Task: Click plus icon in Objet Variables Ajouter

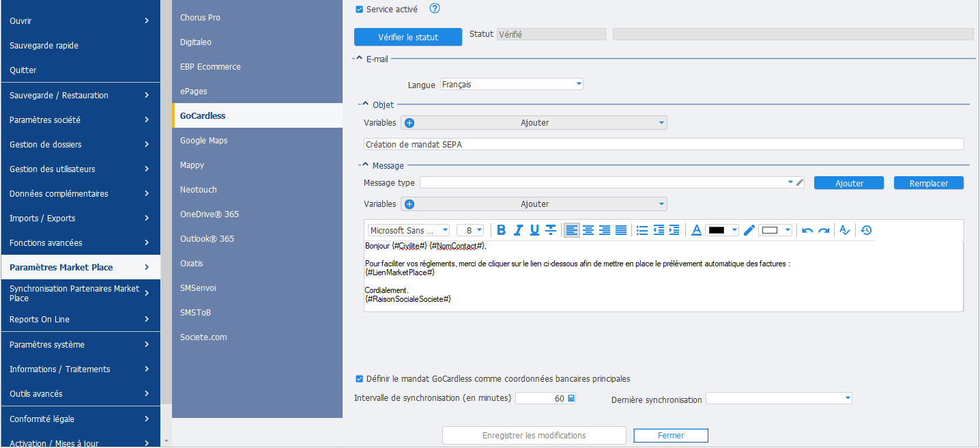Action: click(409, 123)
